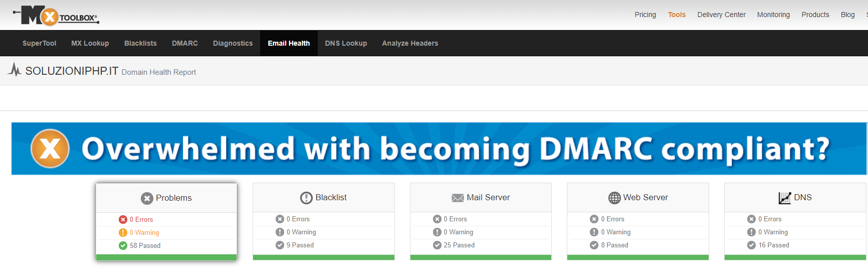868x279 pixels.
Task: Click '0 Warning' in Mail Server card
Action: [x=459, y=232]
